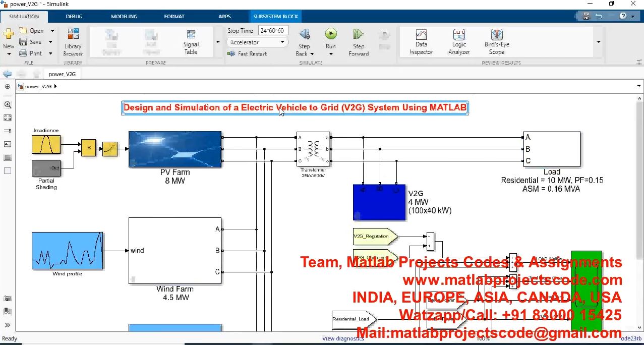The height and width of the screenshot is (345, 644).
Task: Click the New model button
Action: click(x=9, y=38)
